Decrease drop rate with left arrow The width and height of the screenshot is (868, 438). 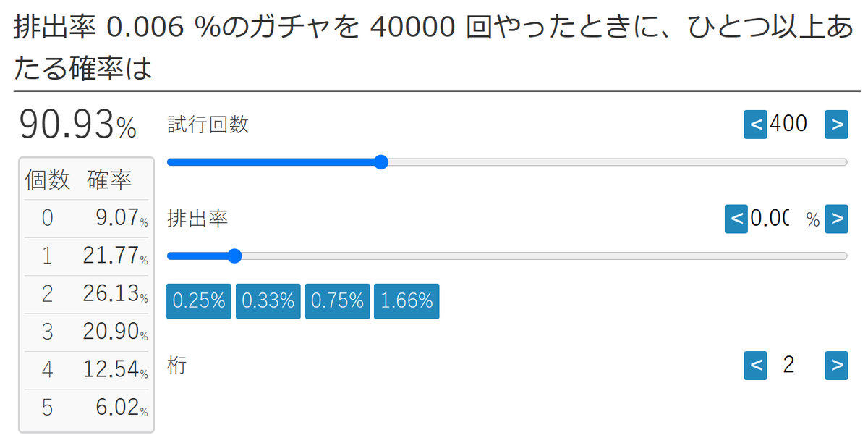click(x=736, y=219)
